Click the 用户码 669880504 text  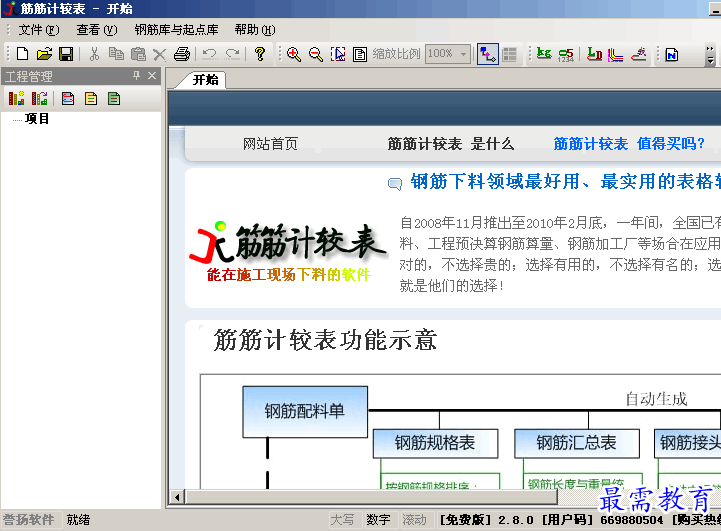click(x=602, y=520)
